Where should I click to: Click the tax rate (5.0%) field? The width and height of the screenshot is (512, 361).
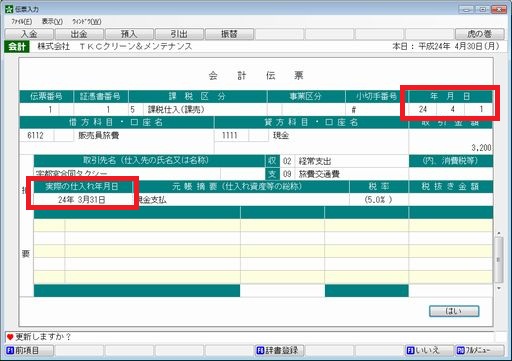pyautogui.click(x=379, y=200)
